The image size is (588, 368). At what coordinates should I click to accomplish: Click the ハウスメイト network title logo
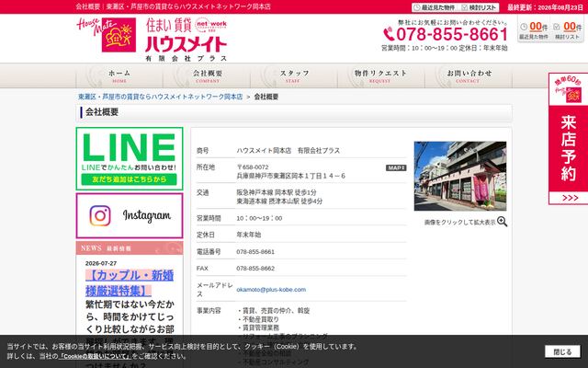tap(187, 40)
